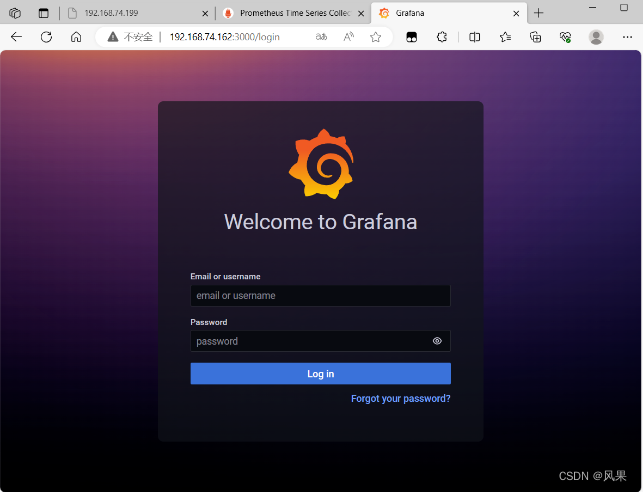
Task: Open the user profile avatar
Action: click(x=596, y=37)
